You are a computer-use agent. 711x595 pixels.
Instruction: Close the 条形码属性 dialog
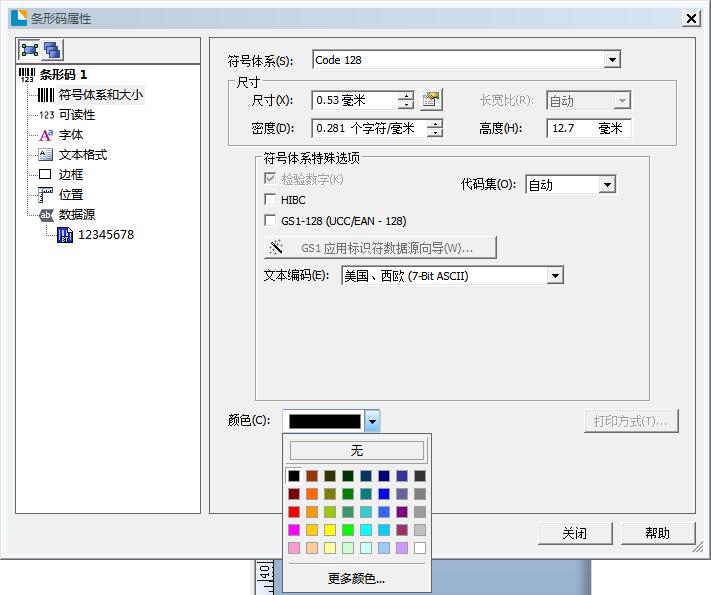[x=691, y=19]
